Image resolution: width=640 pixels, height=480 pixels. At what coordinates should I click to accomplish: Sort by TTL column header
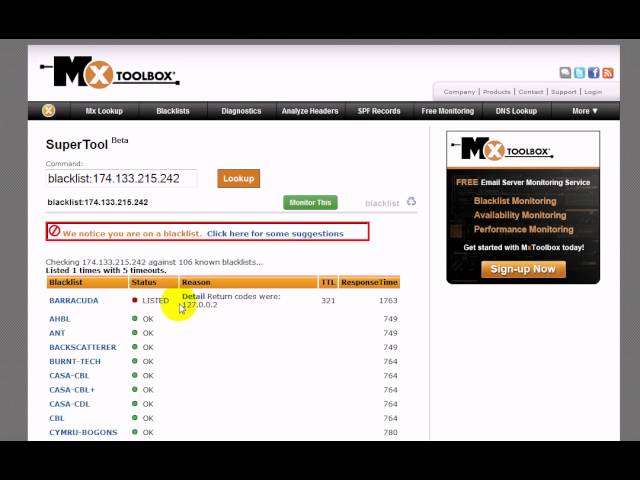(328, 282)
